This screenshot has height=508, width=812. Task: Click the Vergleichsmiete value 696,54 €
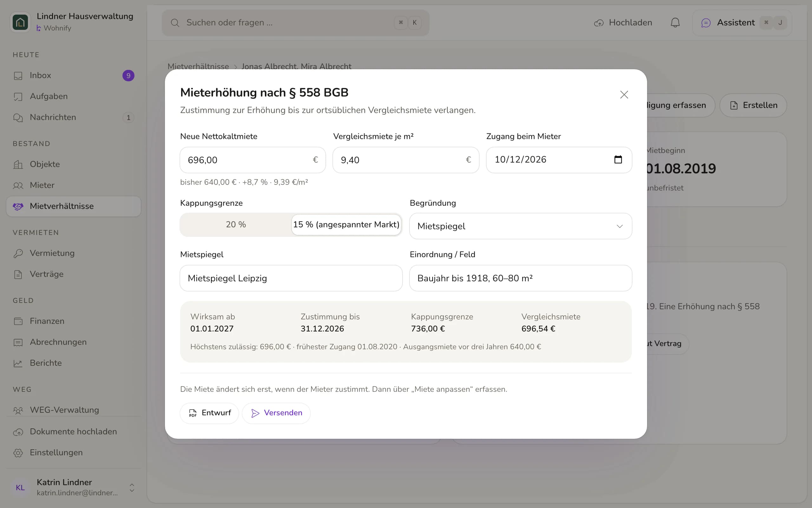(x=538, y=329)
